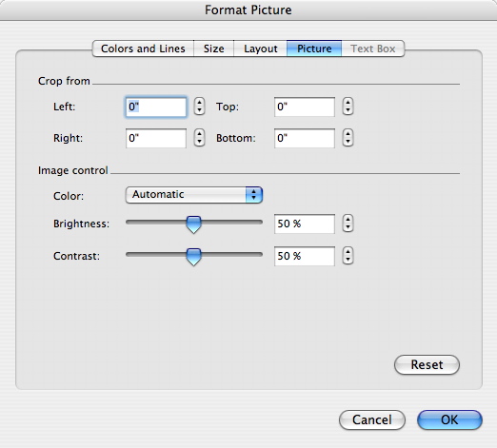Viewport: 497px width, 448px height.
Task: Click the Brightness slider thumb
Action: (193, 224)
